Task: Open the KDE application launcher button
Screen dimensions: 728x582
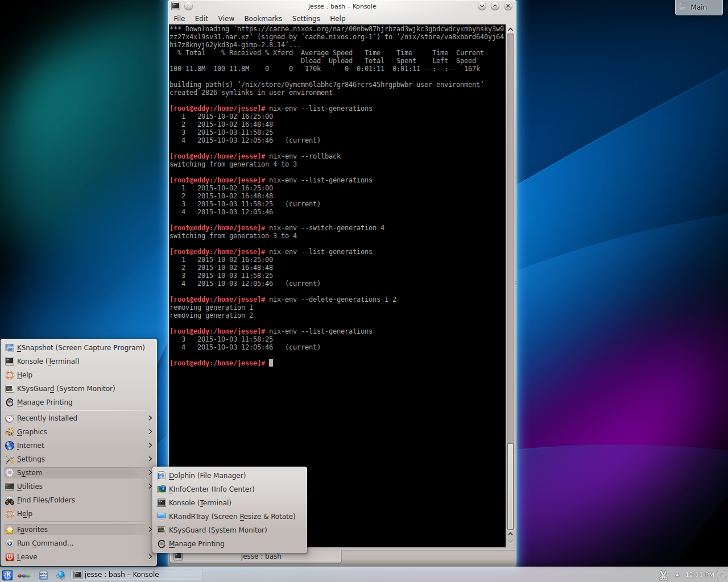Action: click(x=7, y=575)
